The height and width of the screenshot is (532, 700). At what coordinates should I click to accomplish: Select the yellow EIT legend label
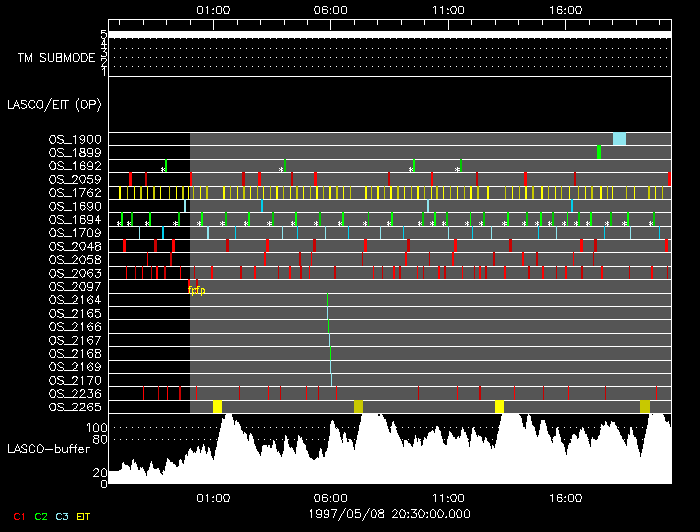pyautogui.click(x=84, y=516)
